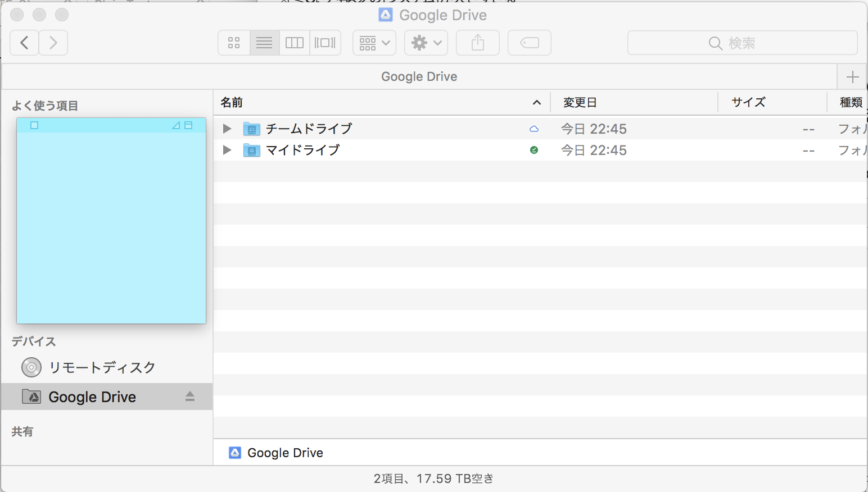This screenshot has height=492, width=868.
Task: Click the search field (検索)
Action: click(x=742, y=43)
